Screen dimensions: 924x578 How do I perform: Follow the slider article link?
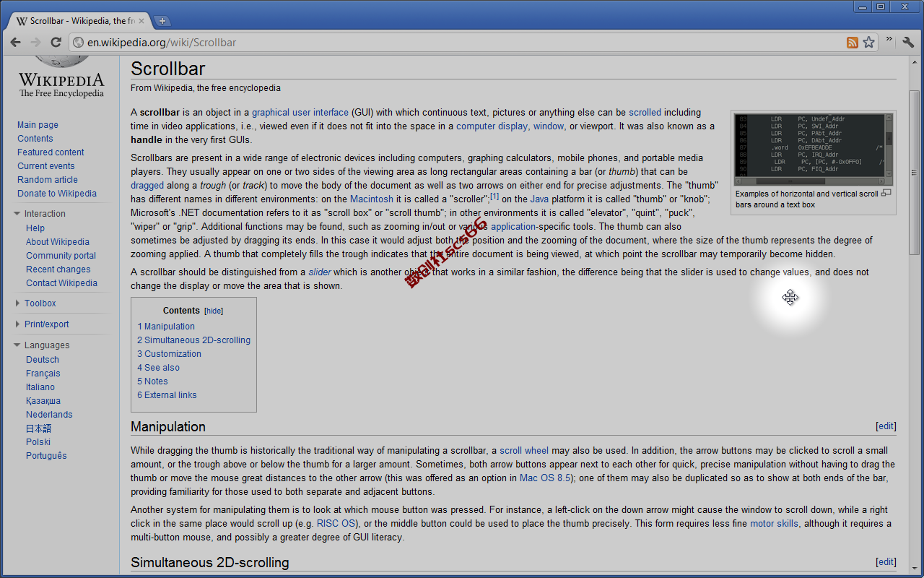[320, 272]
